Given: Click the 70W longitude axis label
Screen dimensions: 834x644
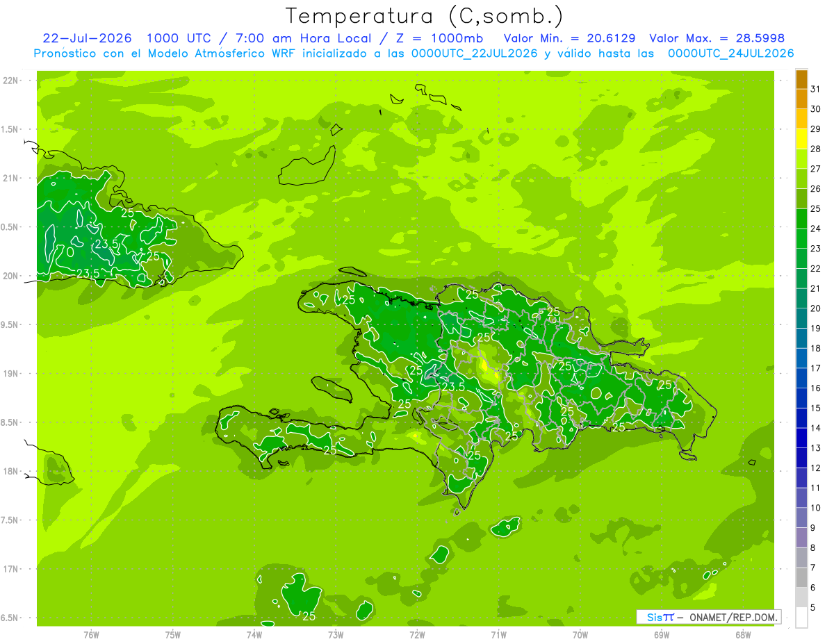Looking at the screenshot, I should pyautogui.click(x=580, y=635).
